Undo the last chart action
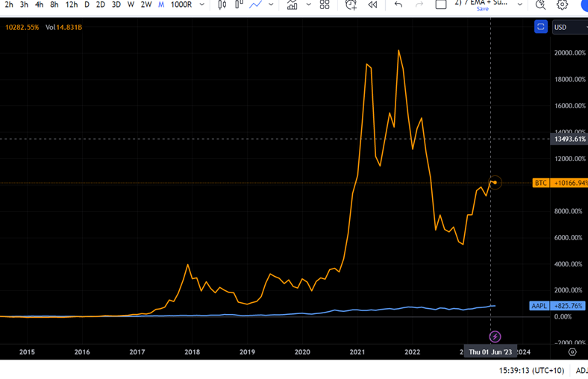This screenshot has width=588, height=379. pyautogui.click(x=398, y=5)
